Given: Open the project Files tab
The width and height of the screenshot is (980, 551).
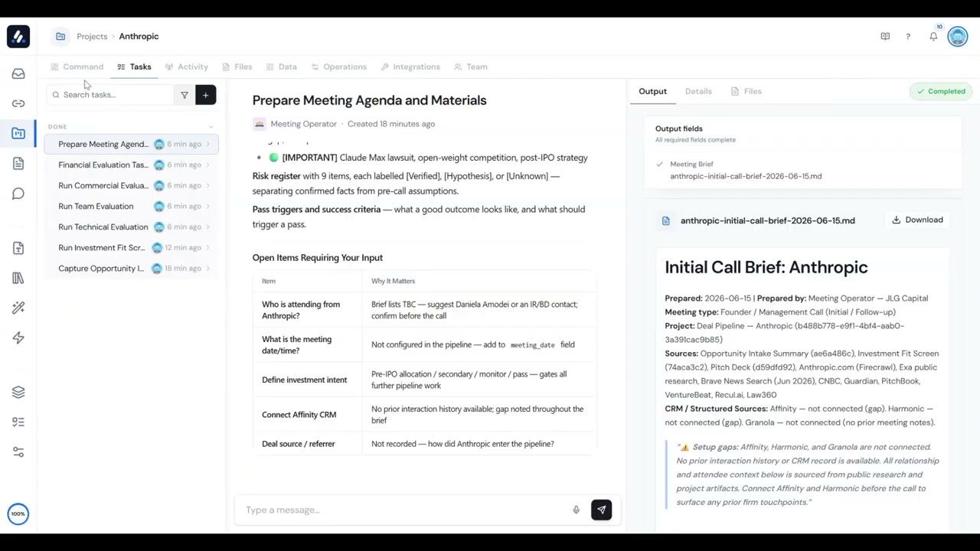Looking at the screenshot, I should (237, 67).
